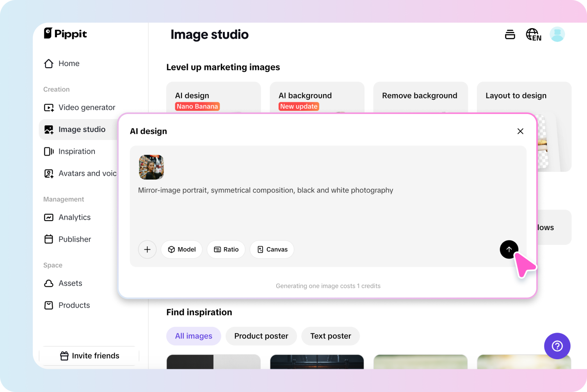Open the help question mark bubble
Viewport: 587px width, 392px height.
coord(557,346)
